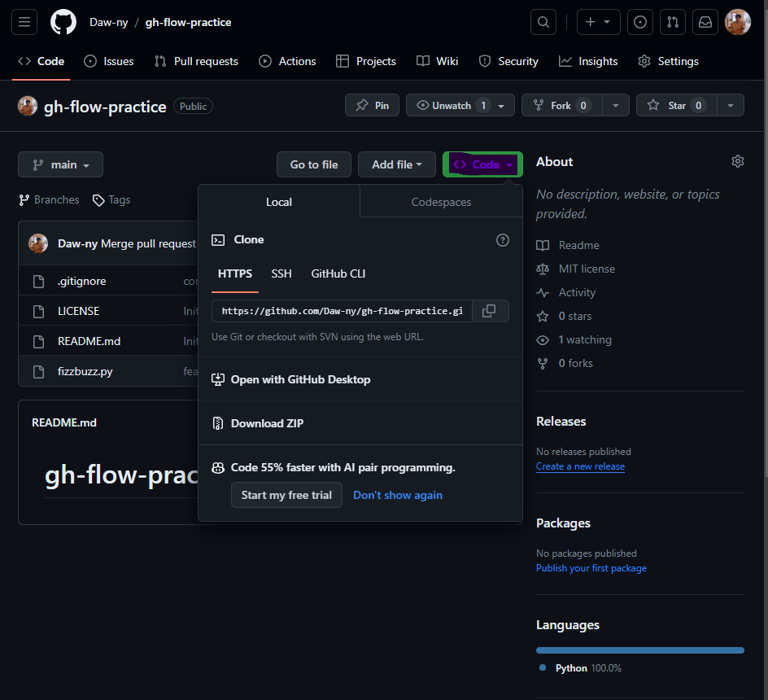Viewport: 768px width, 700px height.
Task: Select the SSH clone option
Action: 281,273
